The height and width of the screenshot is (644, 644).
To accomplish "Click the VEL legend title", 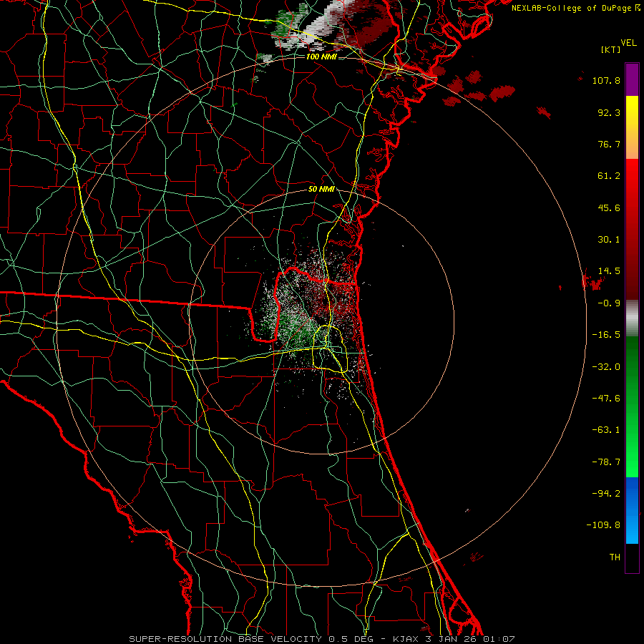I will [x=628, y=42].
